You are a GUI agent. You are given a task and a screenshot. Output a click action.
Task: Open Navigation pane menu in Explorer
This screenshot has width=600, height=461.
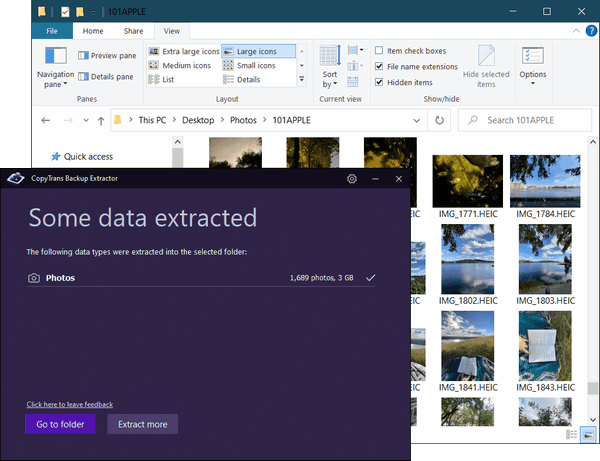pos(55,68)
